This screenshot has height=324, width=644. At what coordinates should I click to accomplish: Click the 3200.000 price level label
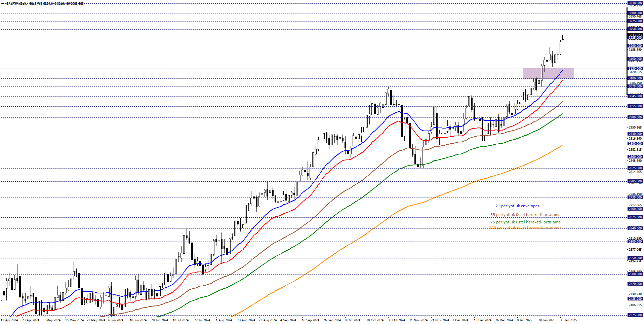point(635,46)
